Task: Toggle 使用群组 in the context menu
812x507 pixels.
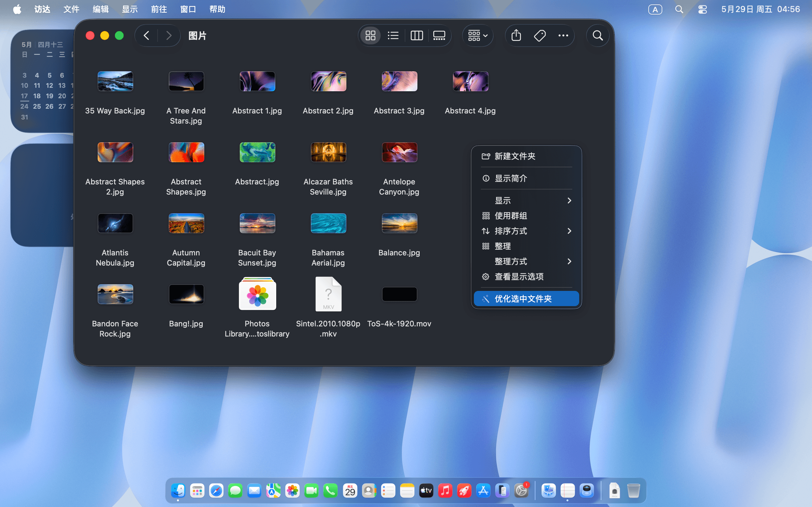Action: [527, 216]
